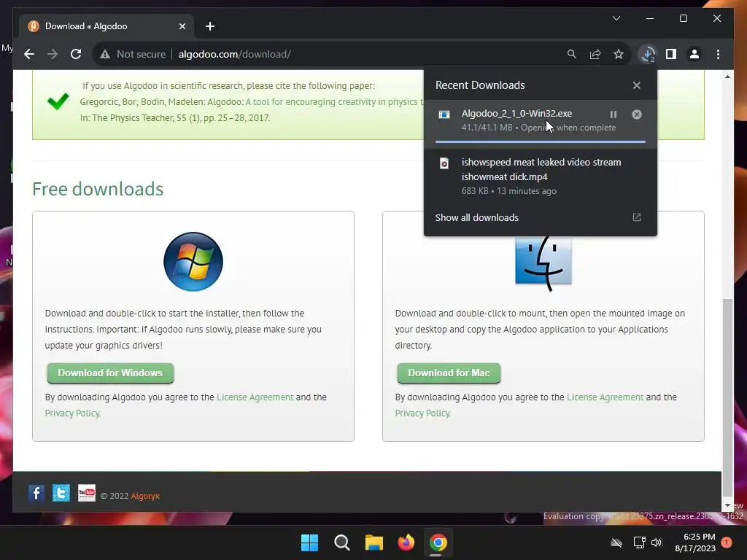Click the Algodoo_2_1_0-Win32.exe file name
The image size is (747, 560).
pyautogui.click(x=516, y=113)
